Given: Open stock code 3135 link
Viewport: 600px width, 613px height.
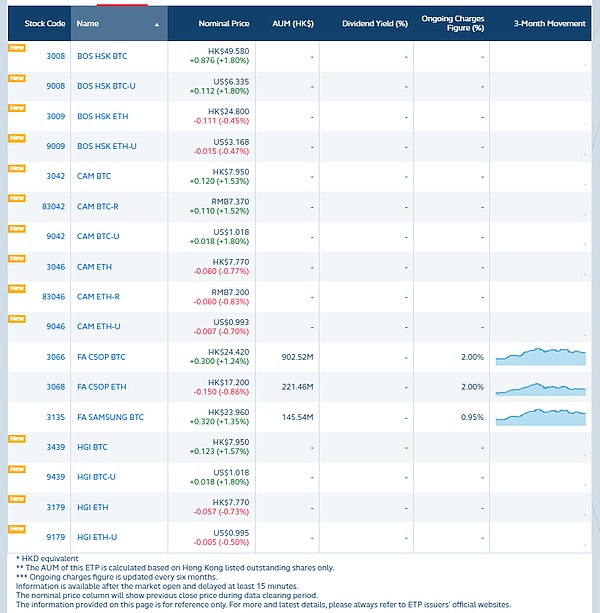Looking at the screenshot, I should [x=55, y=417].
